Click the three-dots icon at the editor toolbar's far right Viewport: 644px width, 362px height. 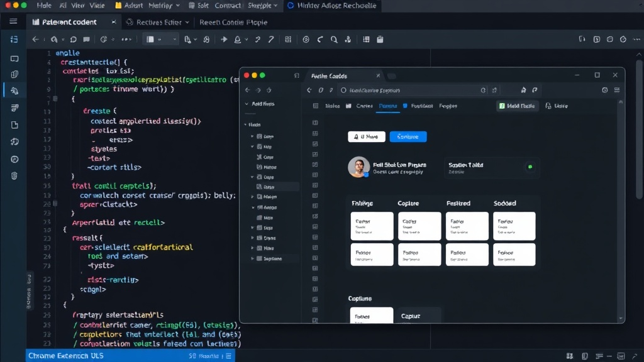[636, 40]
